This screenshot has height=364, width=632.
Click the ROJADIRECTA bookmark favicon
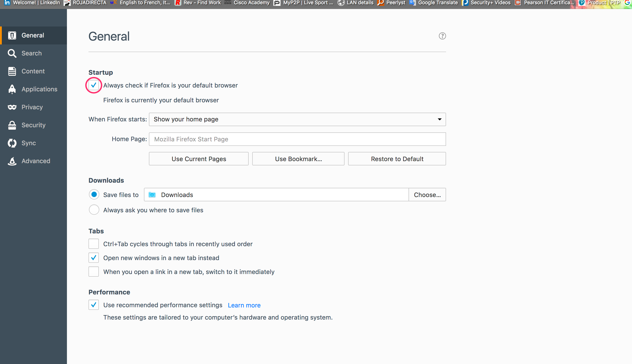[67, 3]
